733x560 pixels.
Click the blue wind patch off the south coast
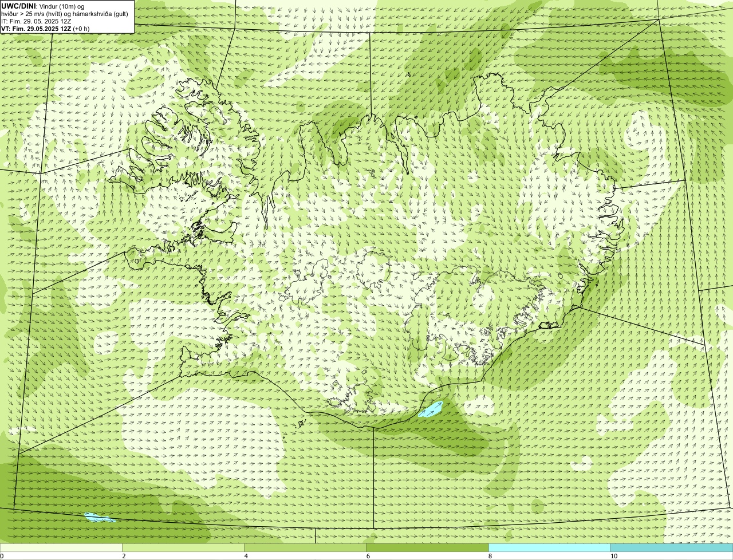[431, 408]
